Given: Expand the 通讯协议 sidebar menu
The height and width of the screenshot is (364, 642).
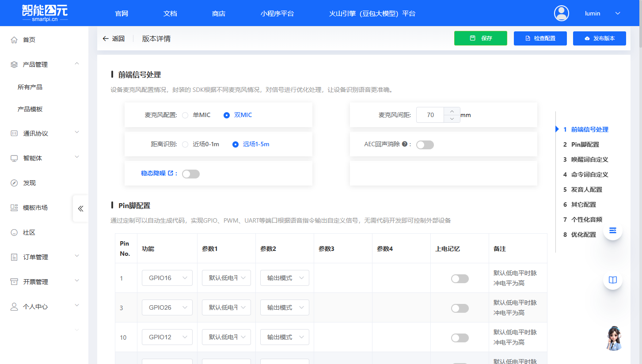Looking at the screenshot, I should pyautogui.click(x=34, y=132).
